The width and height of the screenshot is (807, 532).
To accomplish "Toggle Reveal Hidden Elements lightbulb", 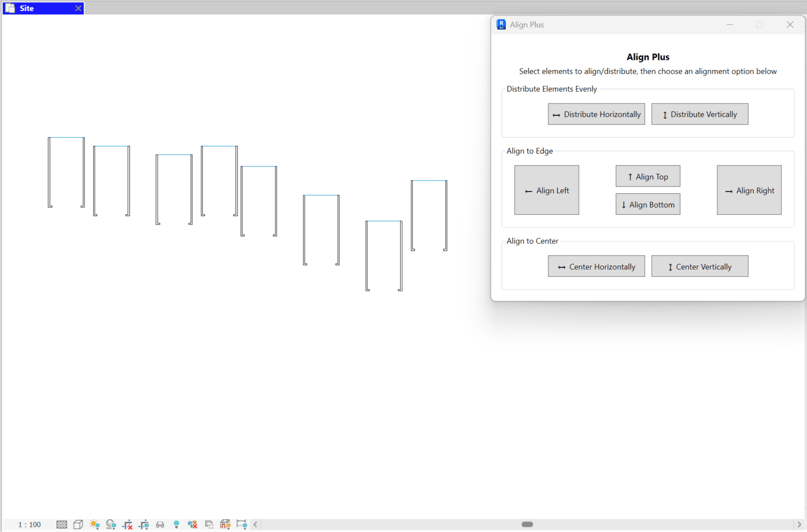I will coord(176,524).
